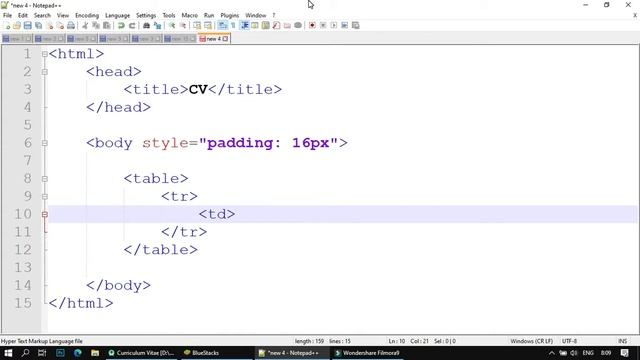This screenshot has width=640, height=360.
Task: Print the document using the printer icon
Action: click(x=71, y=25)
